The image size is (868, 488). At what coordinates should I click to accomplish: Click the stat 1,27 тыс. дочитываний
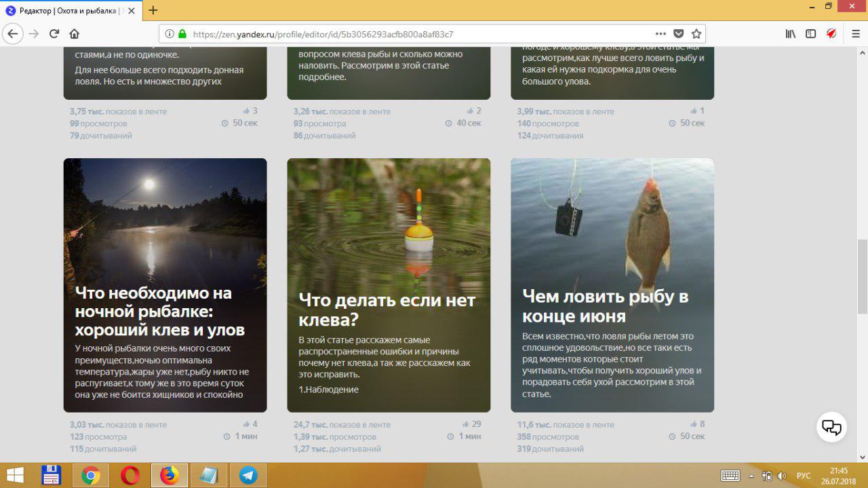pyautogui.click(x=337, y=449)
